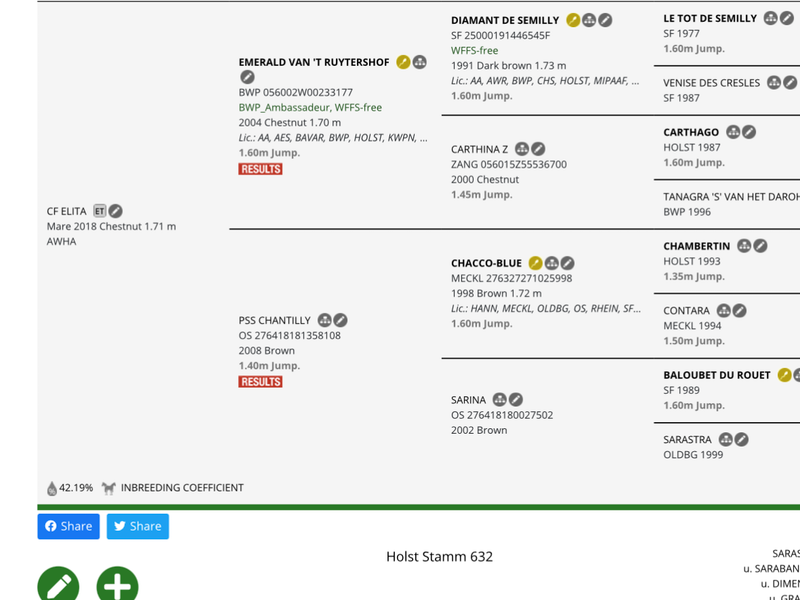Click the edit pencil beside Sarina
The height and width of the screenshot is (600, 800).
[x=516, y=400]
